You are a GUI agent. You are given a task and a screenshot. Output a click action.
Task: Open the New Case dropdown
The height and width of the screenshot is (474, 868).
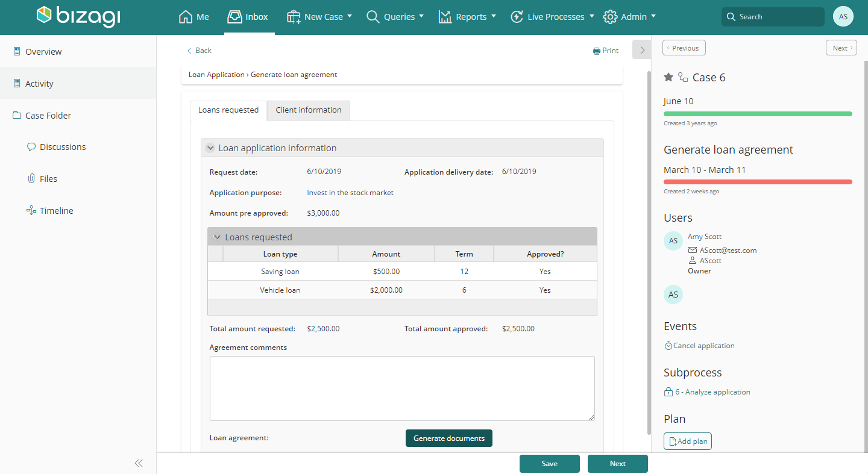tap(319, 17)
